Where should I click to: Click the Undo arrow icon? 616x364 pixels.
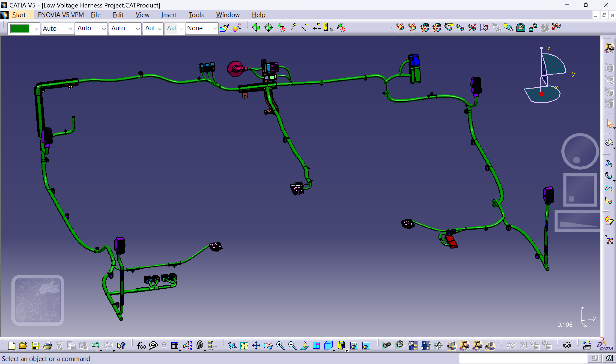pyautogui.click(x=95, y=346)
